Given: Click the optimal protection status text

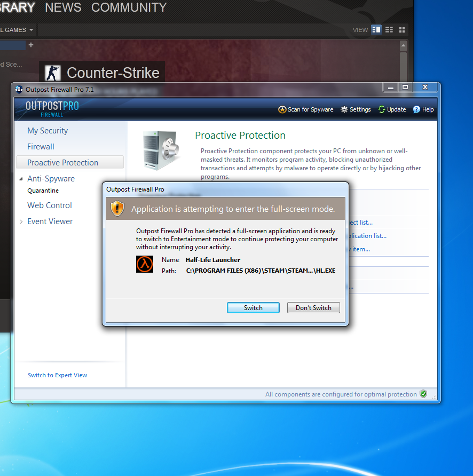Looking at the screenshot, I should [x=341, y=394].
